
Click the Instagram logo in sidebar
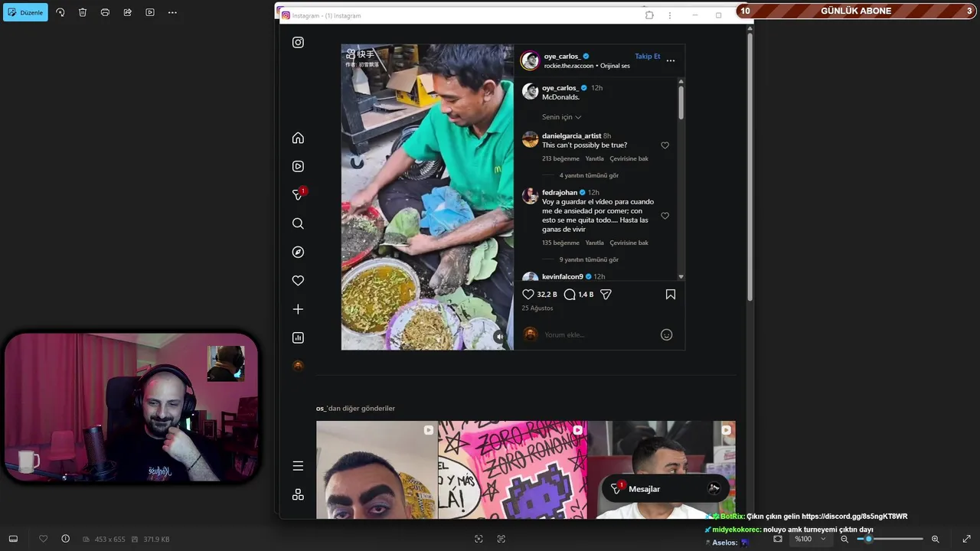[x=298, y=42]
